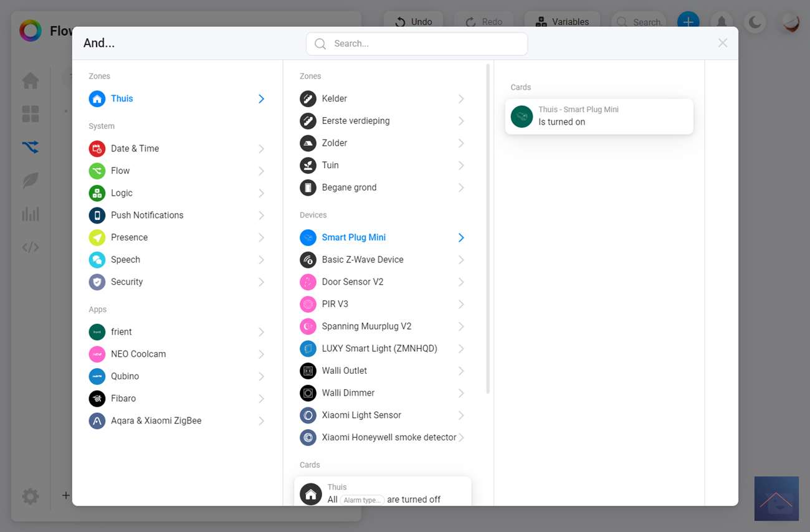This screenshot has height=532, width=810.
Task: Click the Push Notifications phone icon
Action: click(97, 215)
